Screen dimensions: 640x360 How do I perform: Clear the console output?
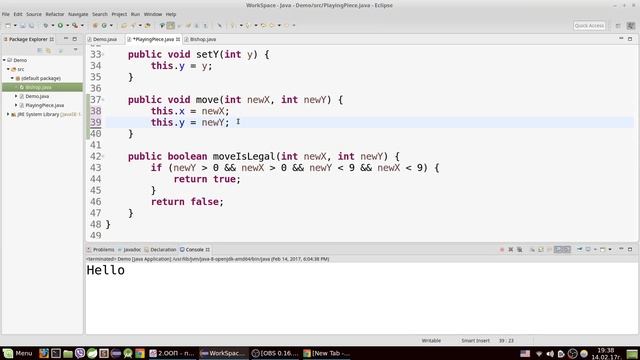coord(532,249)
